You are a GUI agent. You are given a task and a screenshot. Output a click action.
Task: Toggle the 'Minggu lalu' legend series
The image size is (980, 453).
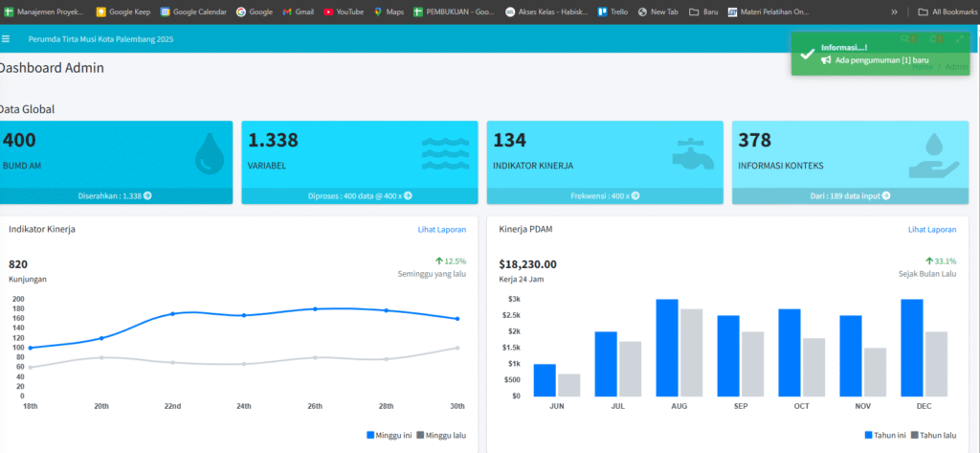pyautogui.click(x=441, y=435)
